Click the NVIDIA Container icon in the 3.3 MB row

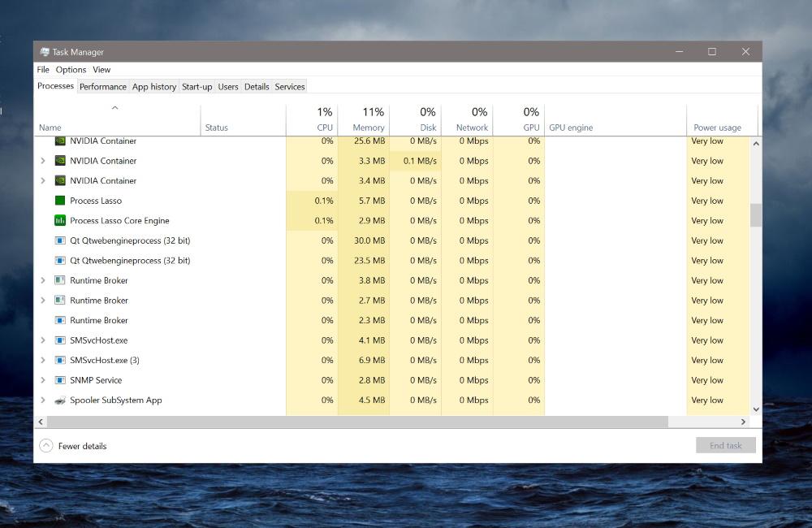click(x=60, y=161)
